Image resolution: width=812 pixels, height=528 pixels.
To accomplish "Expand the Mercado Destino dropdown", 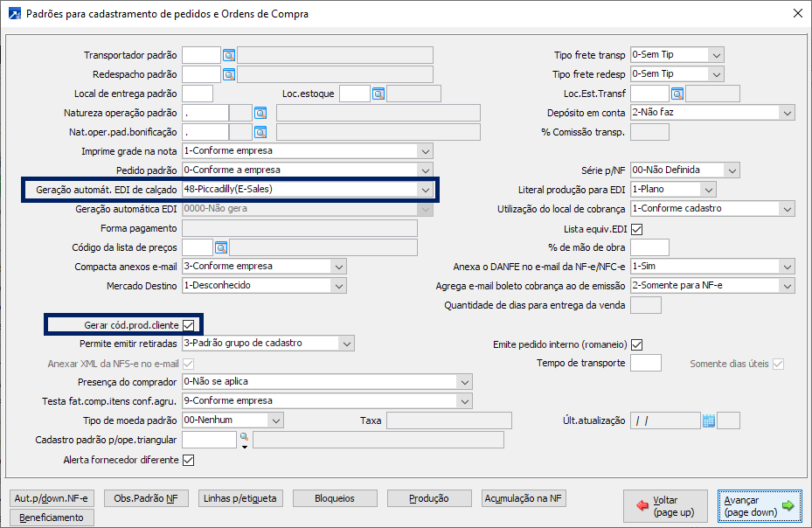I will click(x=338, y=286).
